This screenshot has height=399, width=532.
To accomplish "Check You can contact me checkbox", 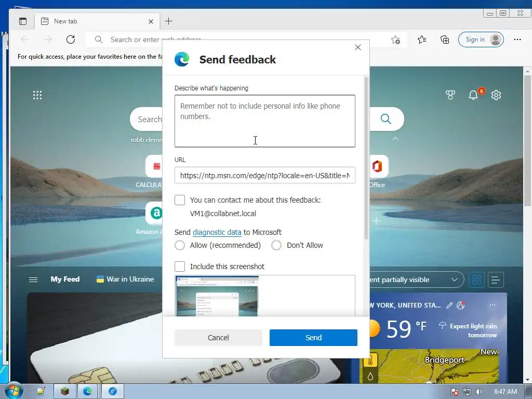I will 180,200.
